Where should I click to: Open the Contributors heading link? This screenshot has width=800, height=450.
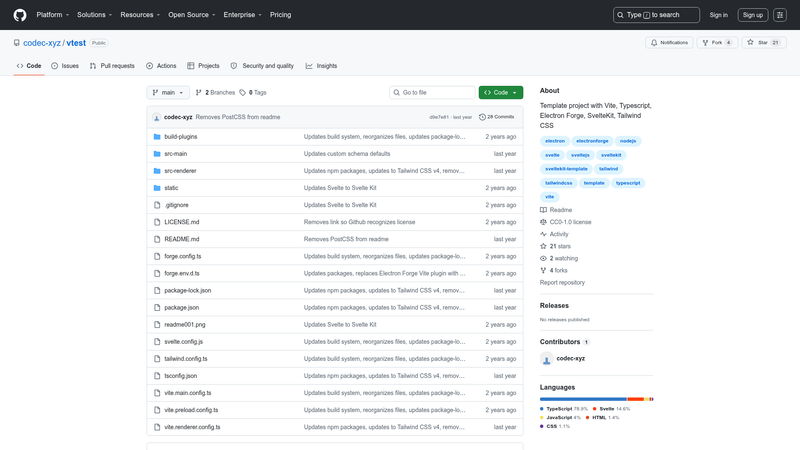564,342
